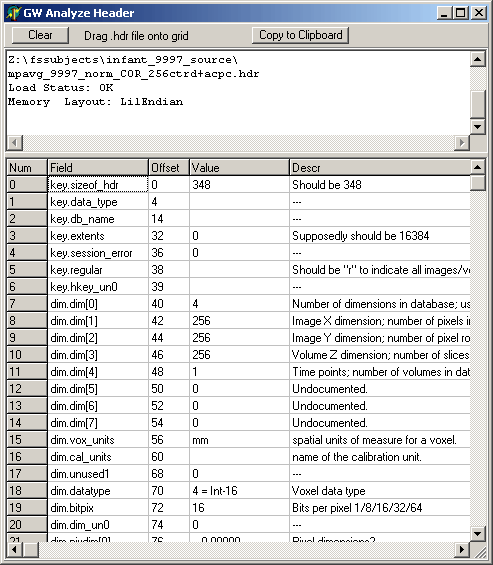
Task: Click the 'Should be 348' description cell
Action: 380,184
